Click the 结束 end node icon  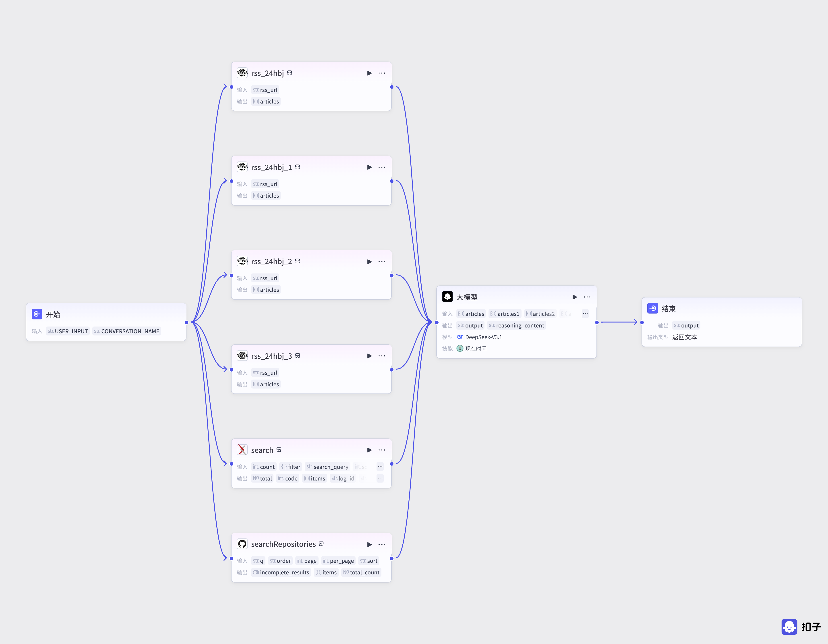click(x=652, y=309)
